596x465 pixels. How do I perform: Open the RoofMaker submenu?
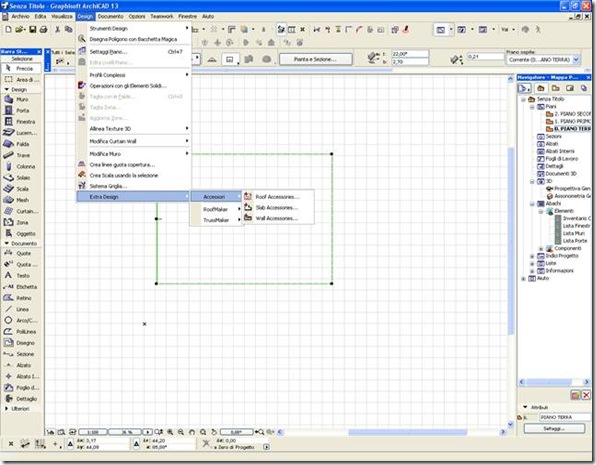tap(216, 209)
